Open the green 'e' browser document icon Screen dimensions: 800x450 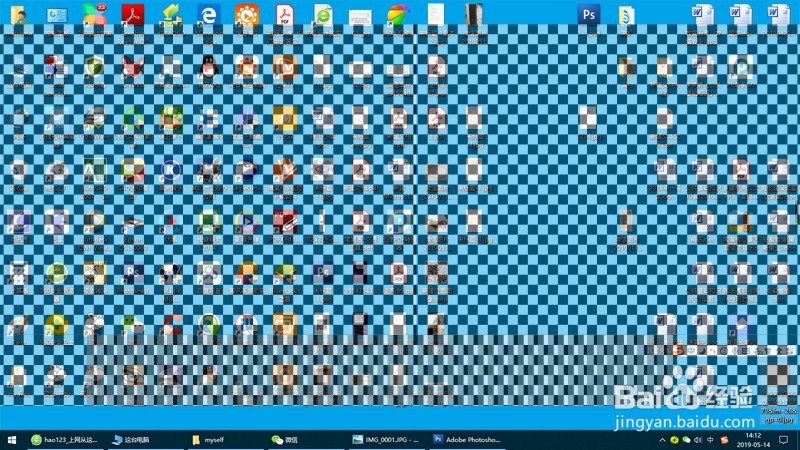coord(323,15)
